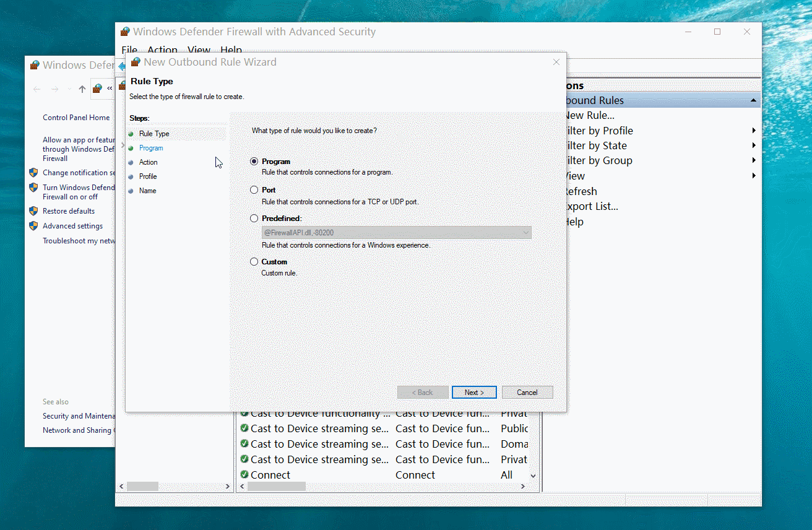Click Filter by State in the Actions pane
This screenshot has width=812, height=530.
click(596, 146)
